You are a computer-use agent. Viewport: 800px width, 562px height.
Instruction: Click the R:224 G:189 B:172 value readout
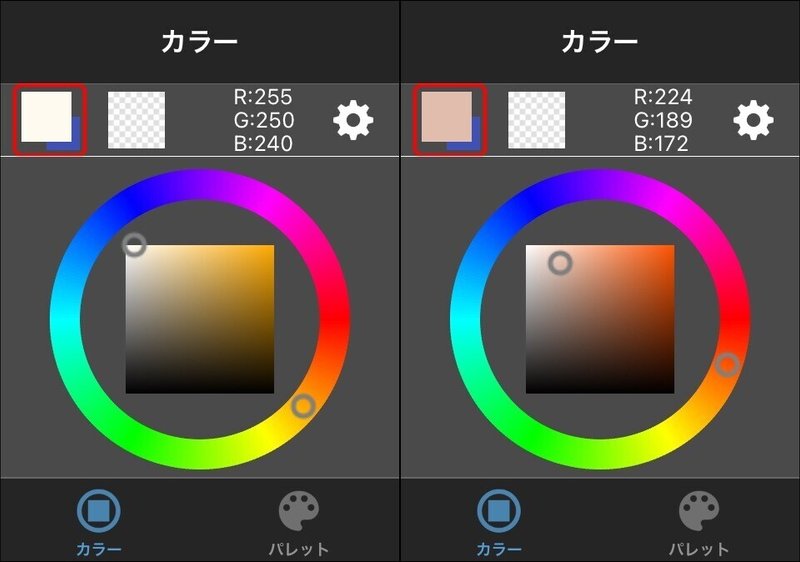(x=663, y=120)
